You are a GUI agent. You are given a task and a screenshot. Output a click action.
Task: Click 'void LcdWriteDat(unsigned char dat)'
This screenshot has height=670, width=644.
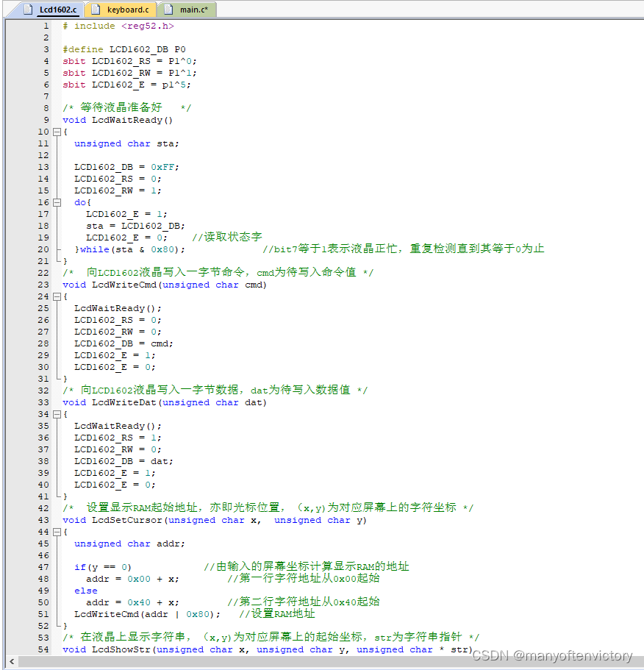[165, 402]
